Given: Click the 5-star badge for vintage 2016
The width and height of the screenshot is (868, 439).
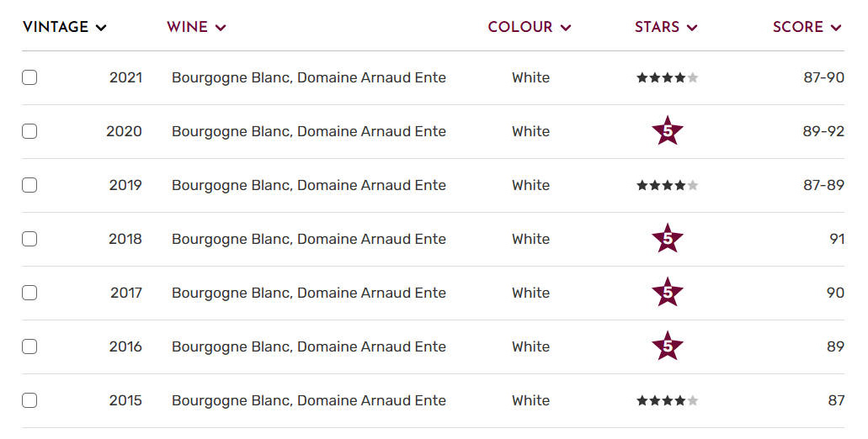Looking at the screenshot, I should (668, 346).
